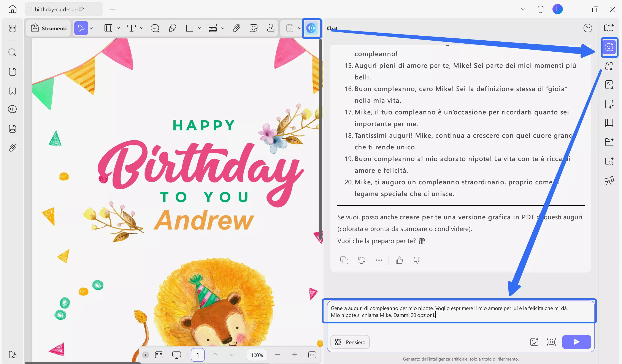Take a screenshot for the chat input

point(552,342)
